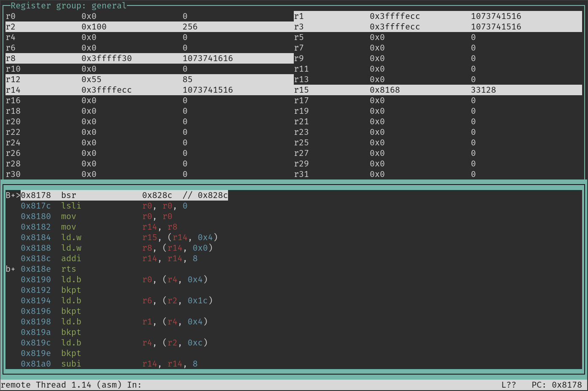This screenshot has width=588, height=391.
Task: Select register name r13
Action: [301, 79]
